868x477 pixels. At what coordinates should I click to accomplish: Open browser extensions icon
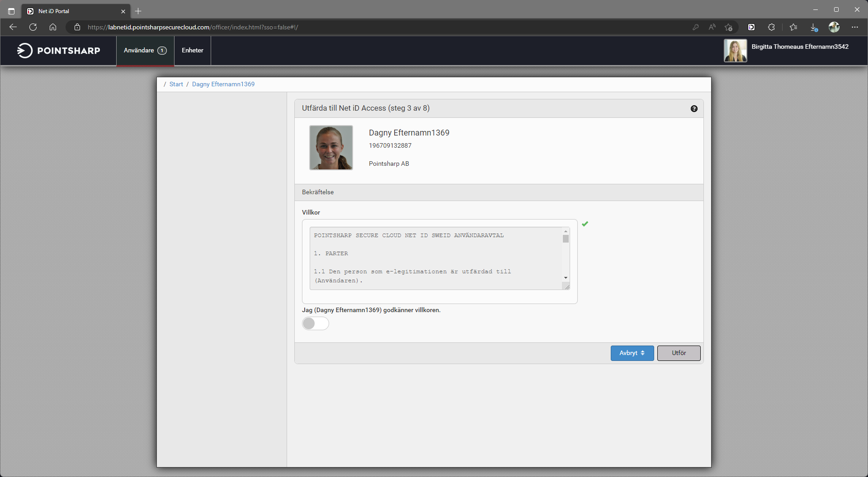771,27
